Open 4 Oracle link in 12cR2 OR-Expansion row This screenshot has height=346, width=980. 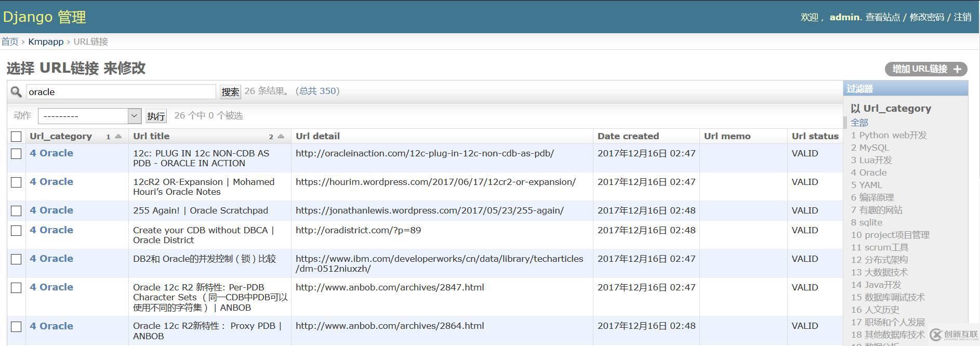[x=51, y=182]
